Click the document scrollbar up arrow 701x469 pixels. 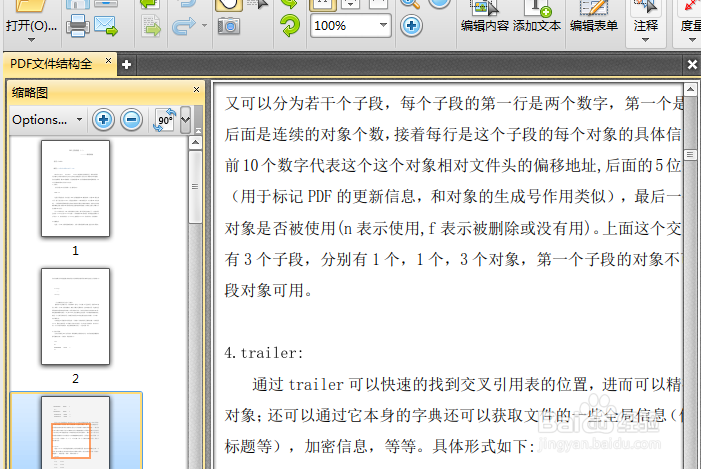click(690, 89)
